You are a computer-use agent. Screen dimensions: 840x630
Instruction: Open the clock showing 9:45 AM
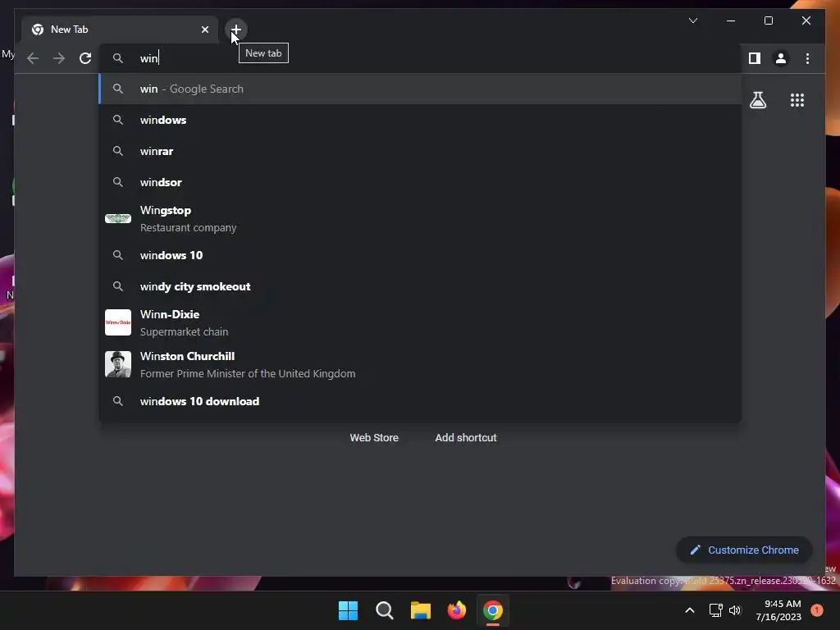778,610
